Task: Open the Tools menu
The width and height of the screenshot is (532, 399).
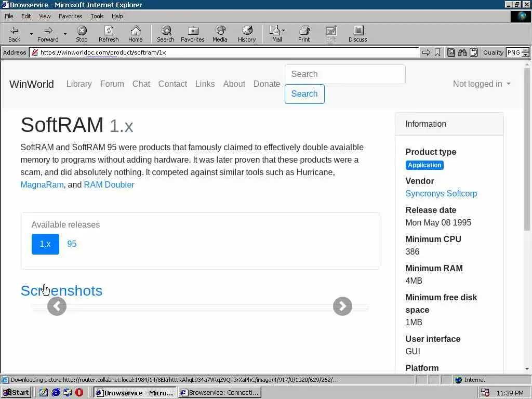Action: coord(97,16)
